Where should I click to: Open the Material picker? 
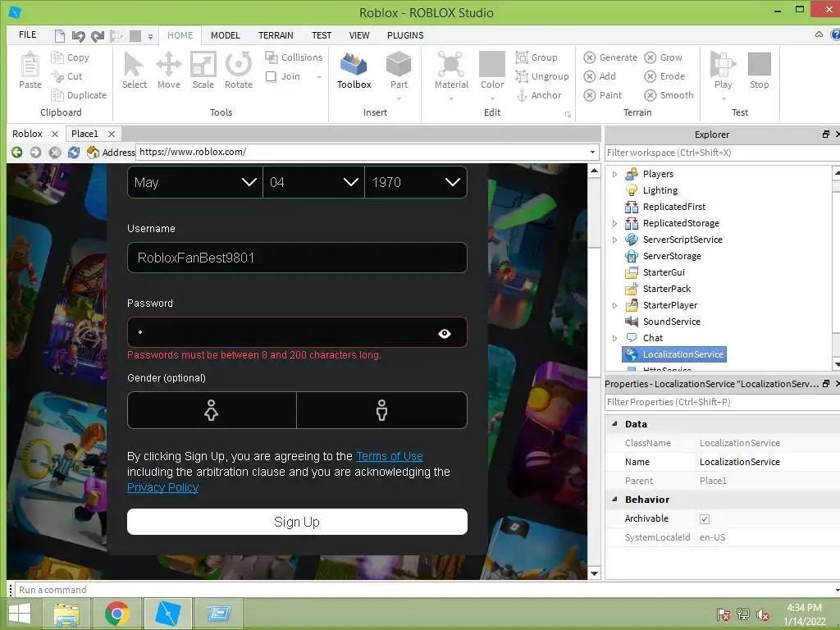pyautogui.click(x=451, y=71)
